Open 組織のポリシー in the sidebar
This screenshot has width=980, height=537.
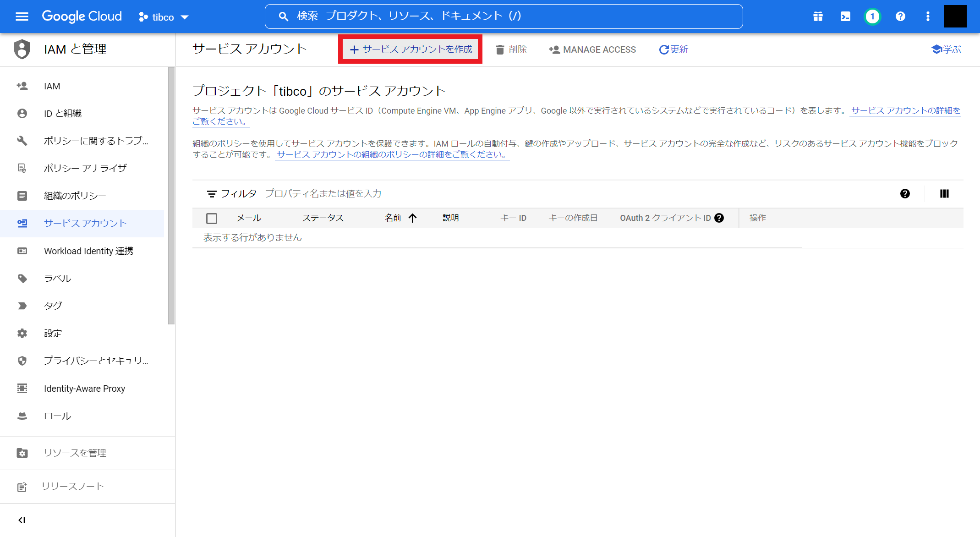click(82, 196)
